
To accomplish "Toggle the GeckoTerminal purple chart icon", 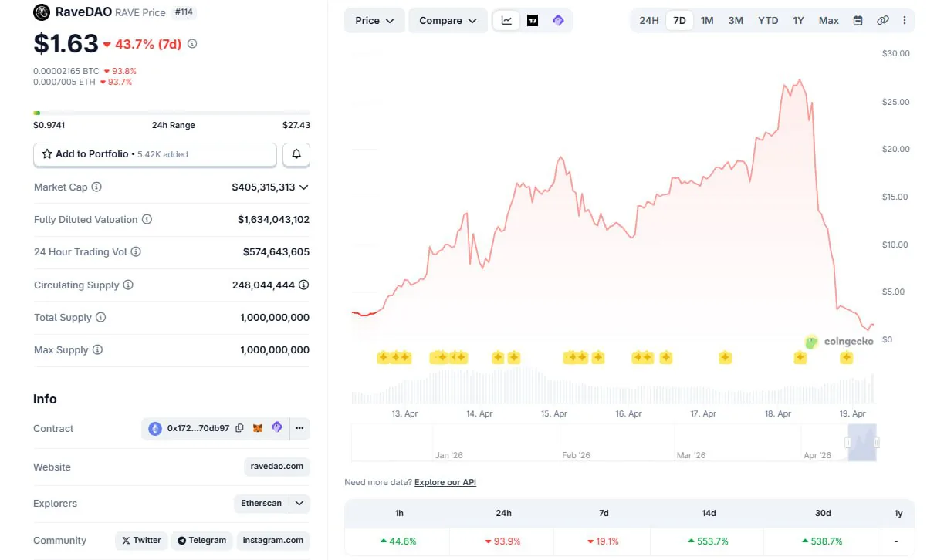I will coord(557,19).
